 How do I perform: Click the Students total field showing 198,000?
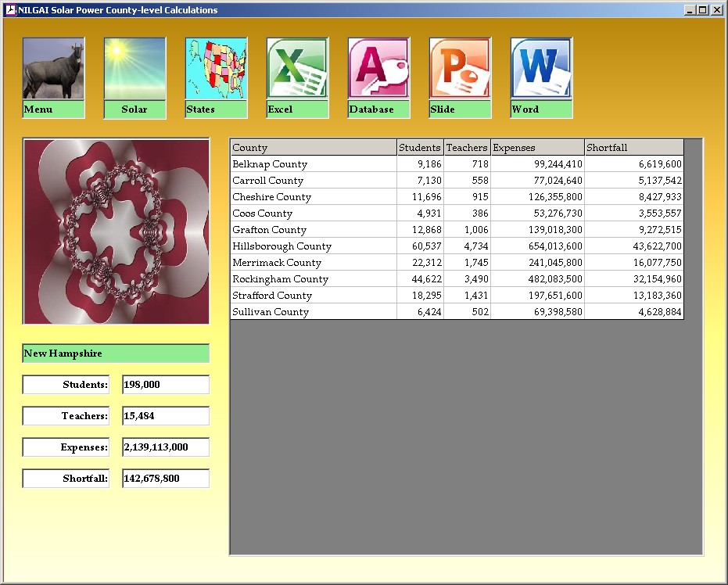pos(166,385)
